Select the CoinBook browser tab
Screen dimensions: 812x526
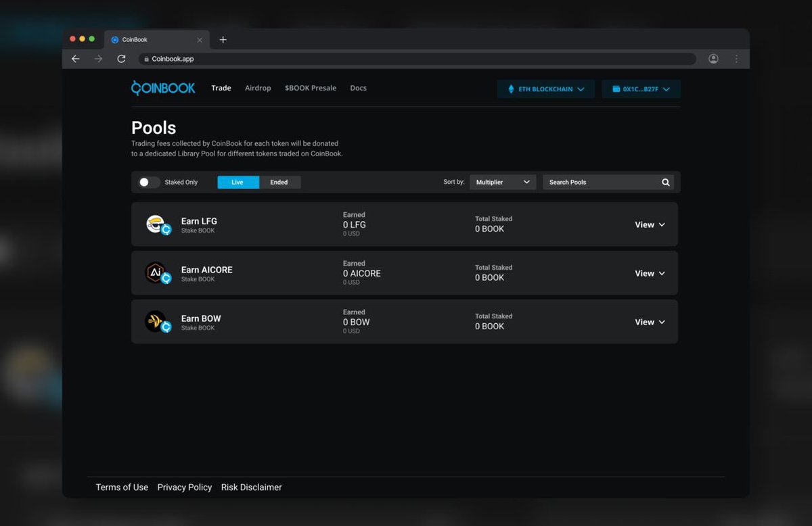pyautogui.click(x=156, y=40)
